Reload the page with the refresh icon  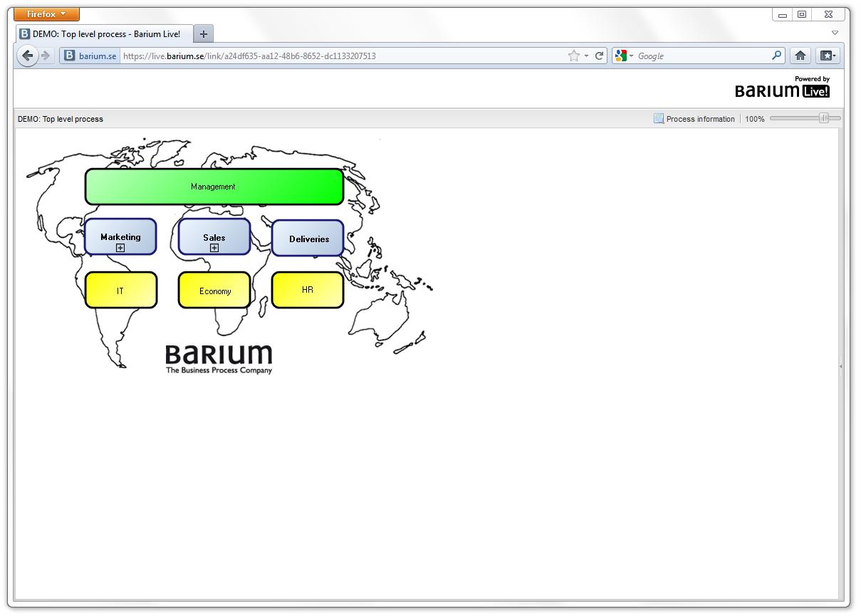coord(600,56)
